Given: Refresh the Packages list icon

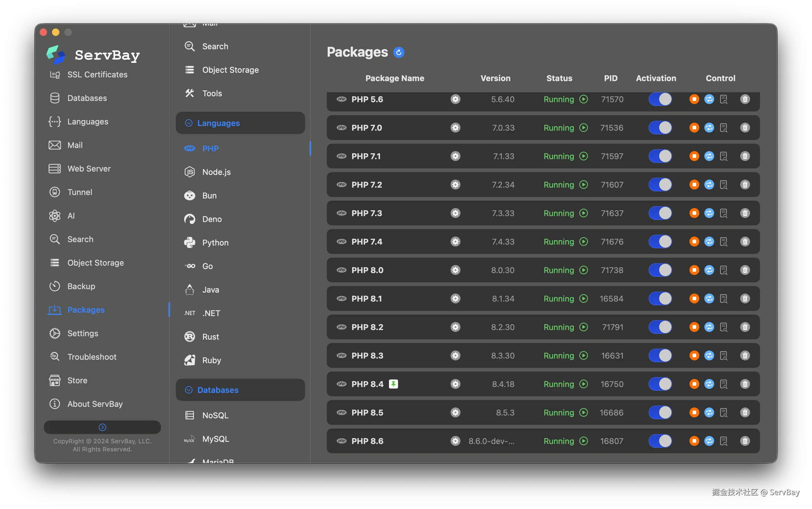Looking at the screenshot, I should click(399, 53).
